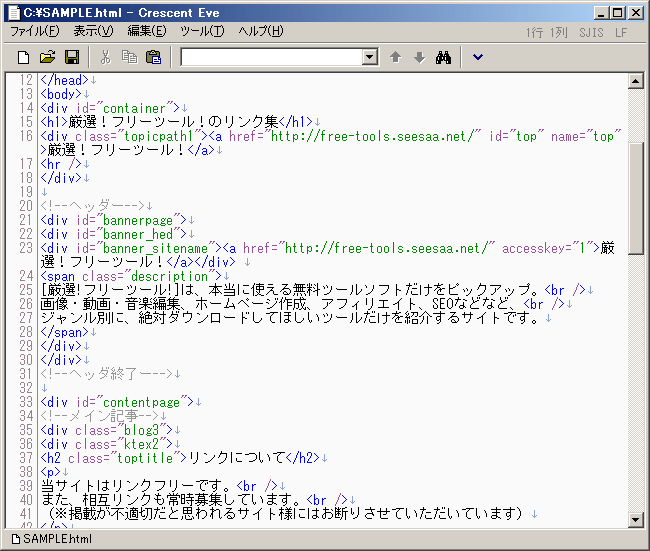Screen dimensions: 650x551
Task: Cut selection with the scissors icon
Action: point(106,57)
